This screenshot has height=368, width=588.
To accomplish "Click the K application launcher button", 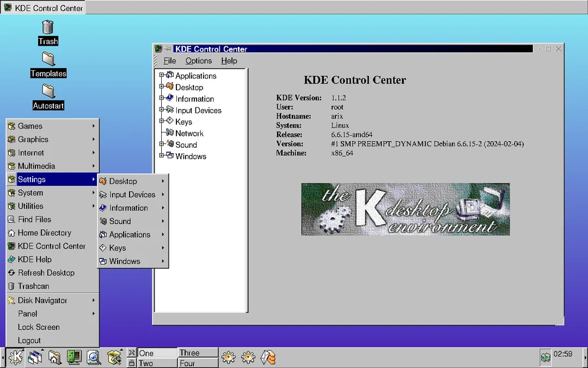I will pyautogui.click(x=16, y=357).
